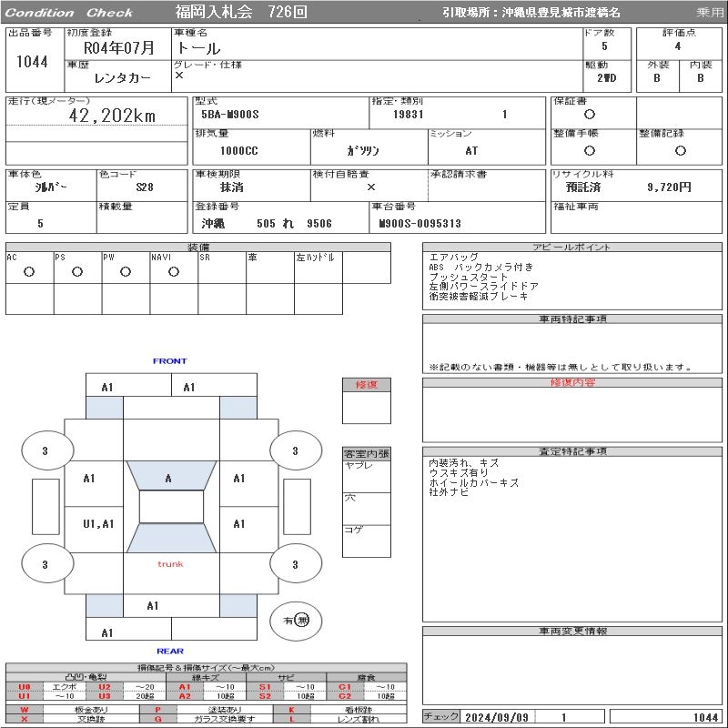Image resolution: width=728 pixels, height=728 pixels.
Task: Click appeal point '衝突被害軽減ブレーキ'
Action: point(479,297)
